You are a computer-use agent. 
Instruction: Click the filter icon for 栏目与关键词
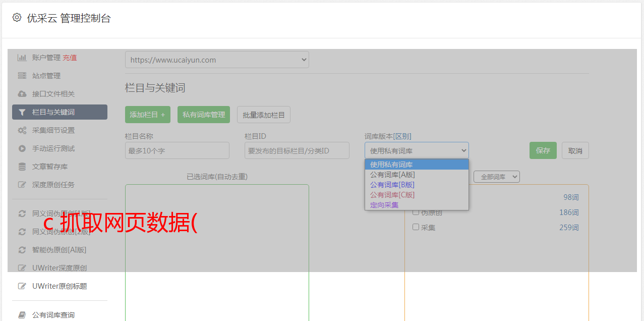22,112
